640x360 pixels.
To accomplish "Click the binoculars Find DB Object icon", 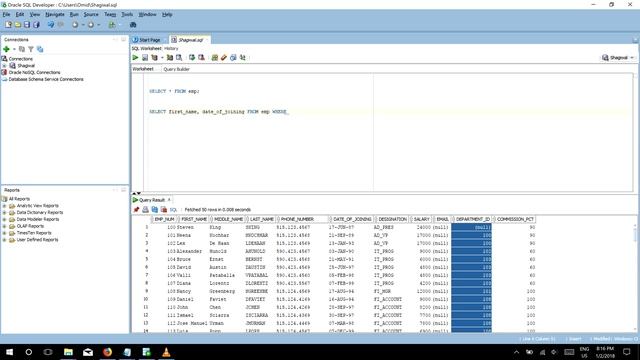I will 133,25.
